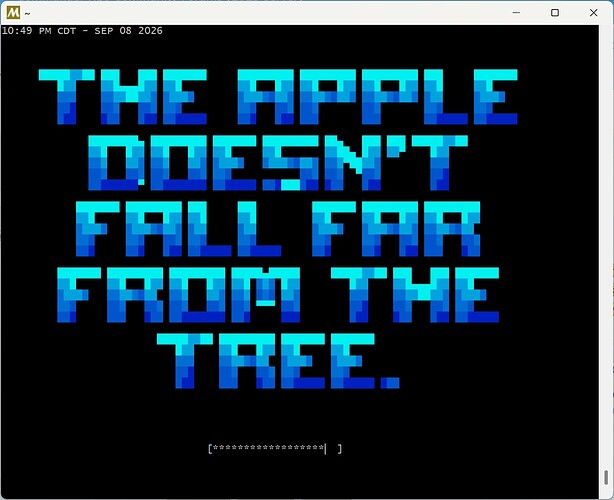Click the banner word TREE.

coord(278,361)
